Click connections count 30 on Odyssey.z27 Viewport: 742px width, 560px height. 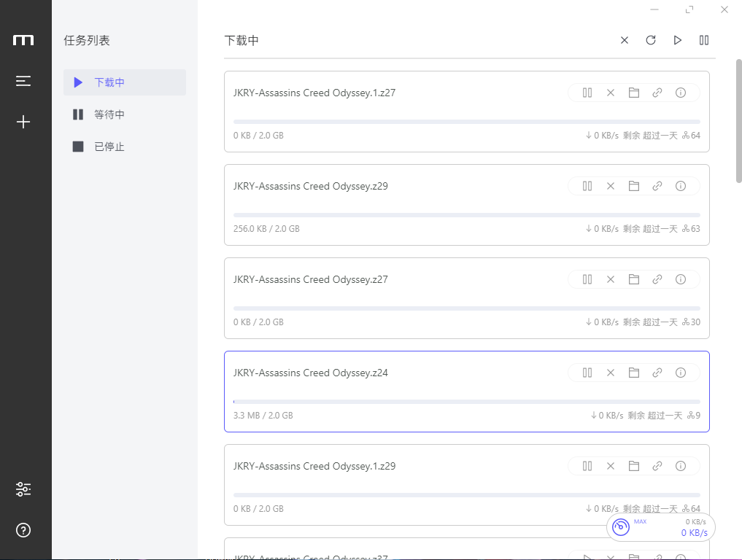click(691, 322)
